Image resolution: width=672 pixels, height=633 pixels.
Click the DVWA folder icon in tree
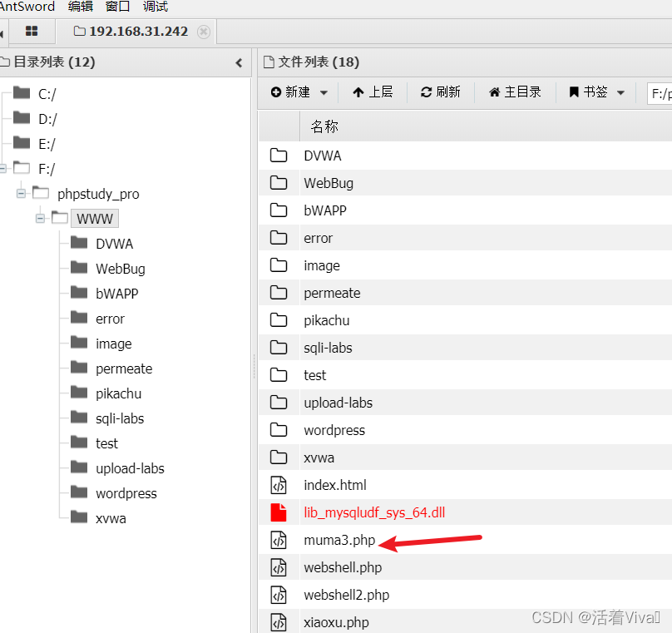click(x=79, y=243)
